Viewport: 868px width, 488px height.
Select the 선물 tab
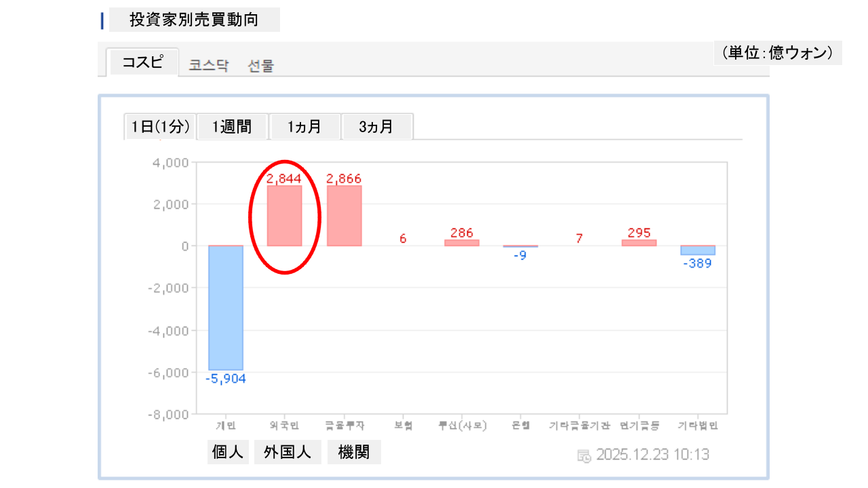tap(261, 66)
